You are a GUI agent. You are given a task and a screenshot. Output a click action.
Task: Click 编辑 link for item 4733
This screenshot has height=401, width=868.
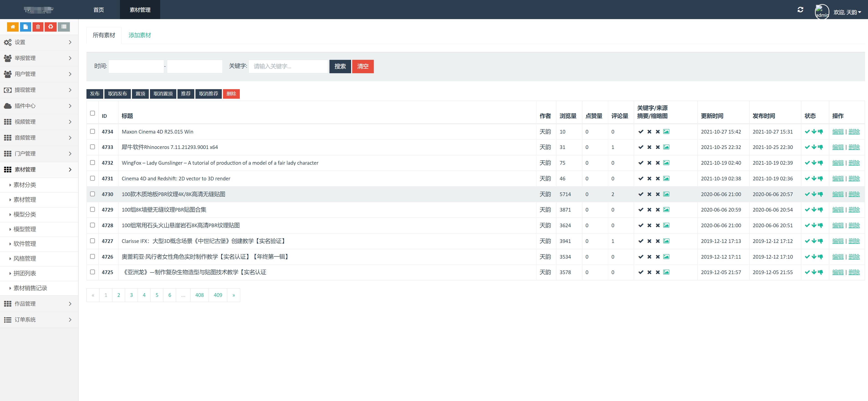tap(838, 147)
